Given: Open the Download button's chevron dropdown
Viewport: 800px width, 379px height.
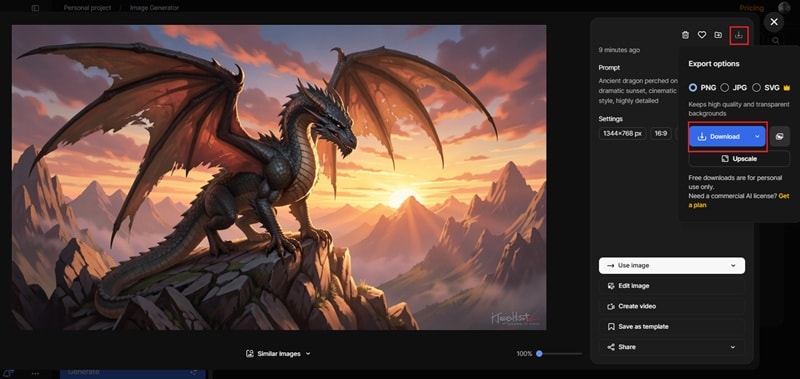Looking at the screenshot, I should tap(757, 137).
